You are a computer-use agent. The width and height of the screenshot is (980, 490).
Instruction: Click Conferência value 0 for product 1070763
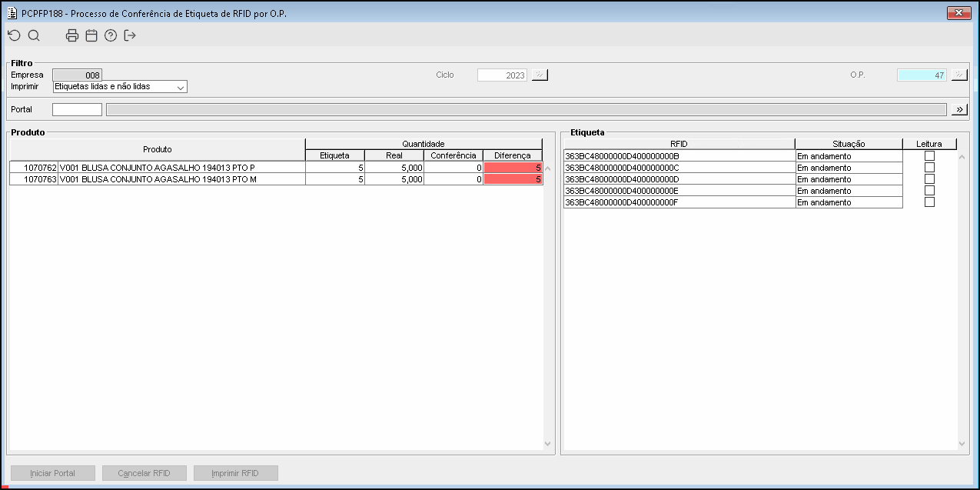pyautogui.click(x=453, y=179)
